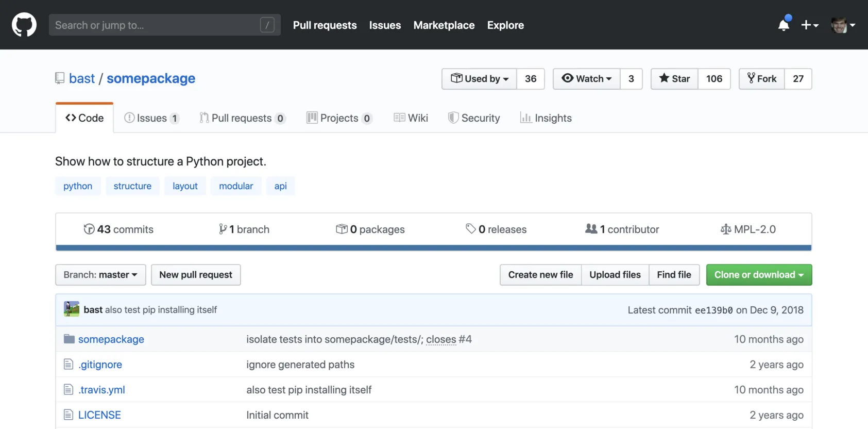Open the user avatar menu

(x=843, y=25)
